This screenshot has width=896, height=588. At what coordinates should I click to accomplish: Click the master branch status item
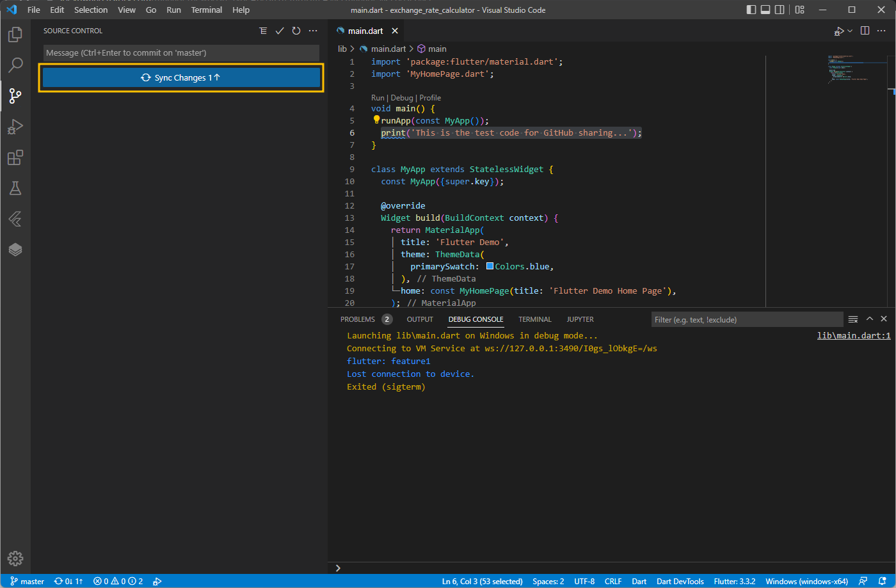[x=28, y=581]
